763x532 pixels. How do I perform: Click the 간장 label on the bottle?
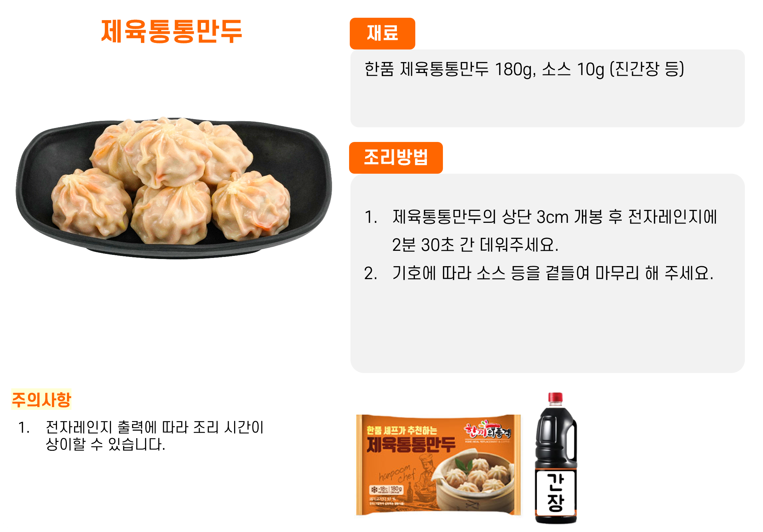pyautogui.click(x=556, y=493)
